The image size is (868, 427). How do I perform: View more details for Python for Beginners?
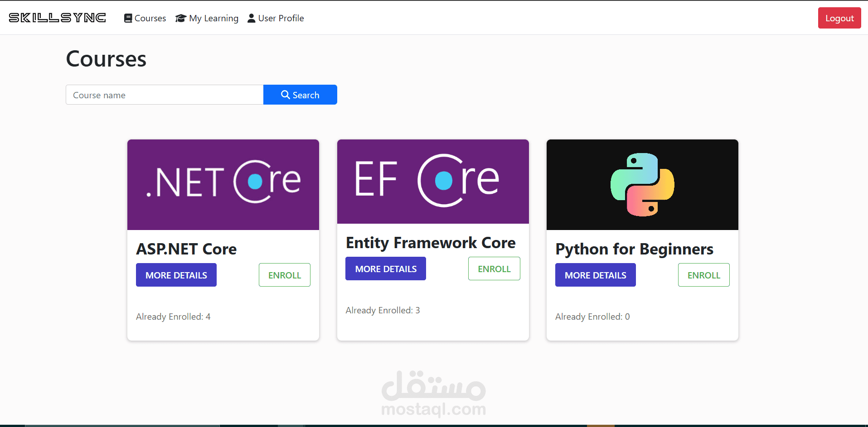[x=596, y=275]
